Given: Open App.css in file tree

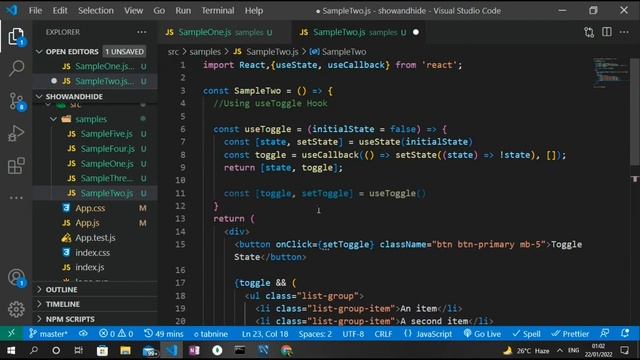Looking at the screenshot, I should click(x=90, y=208).
